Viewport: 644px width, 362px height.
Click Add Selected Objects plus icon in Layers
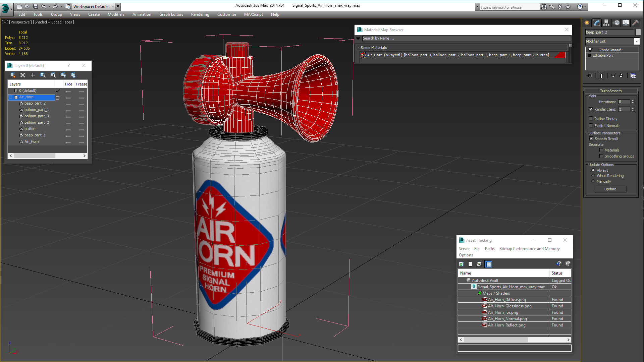[x=33, y=75]
